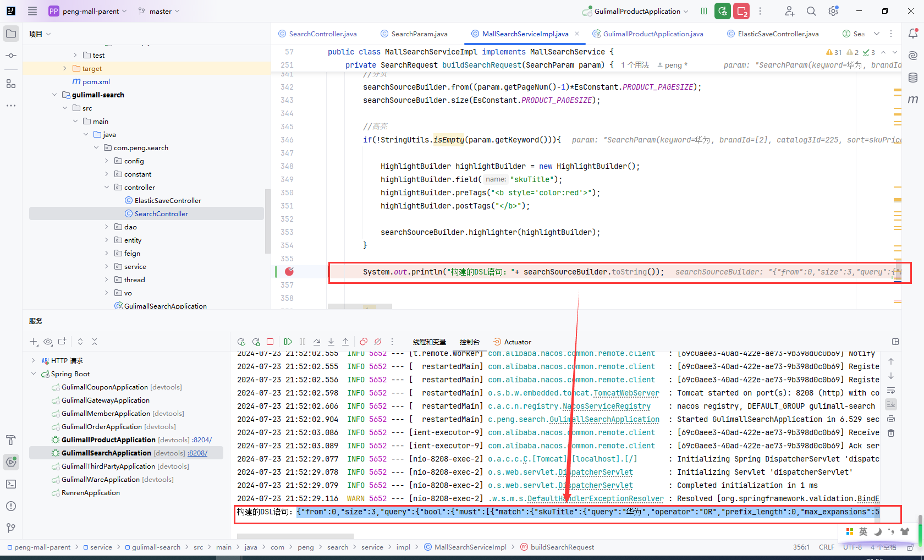Open the View Options eye icon in Services
924x560 pixels.
pyautogui.click(x=48, y=342)
